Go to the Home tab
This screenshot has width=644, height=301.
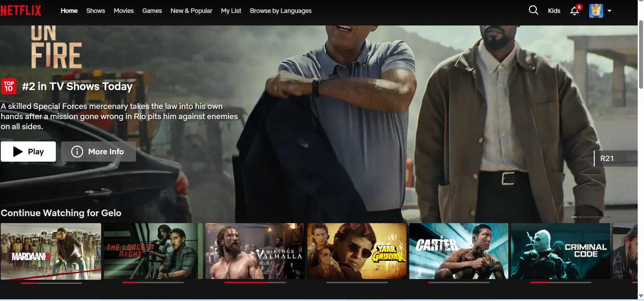tap(69, 11)
